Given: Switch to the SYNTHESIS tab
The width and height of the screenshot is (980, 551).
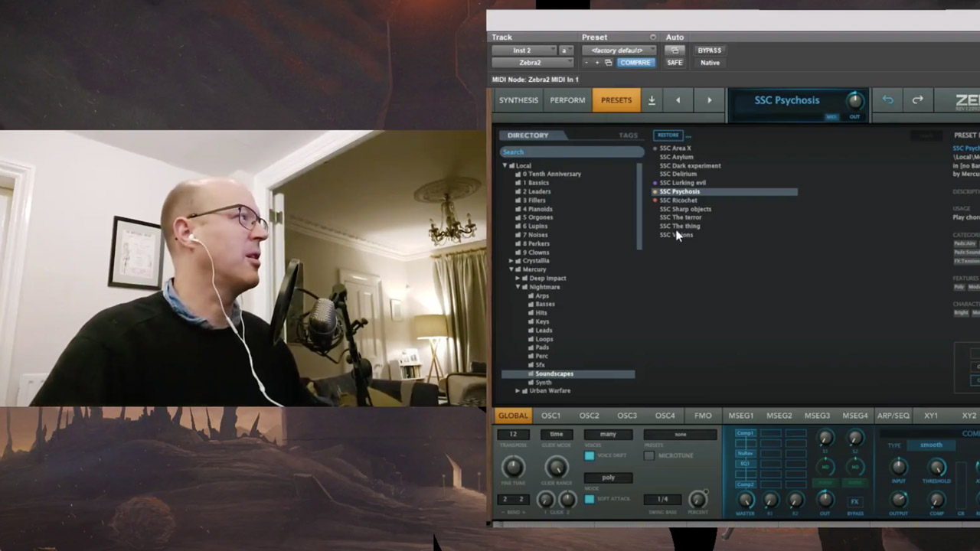Looking at the screenshot, I should pos(518,100).
